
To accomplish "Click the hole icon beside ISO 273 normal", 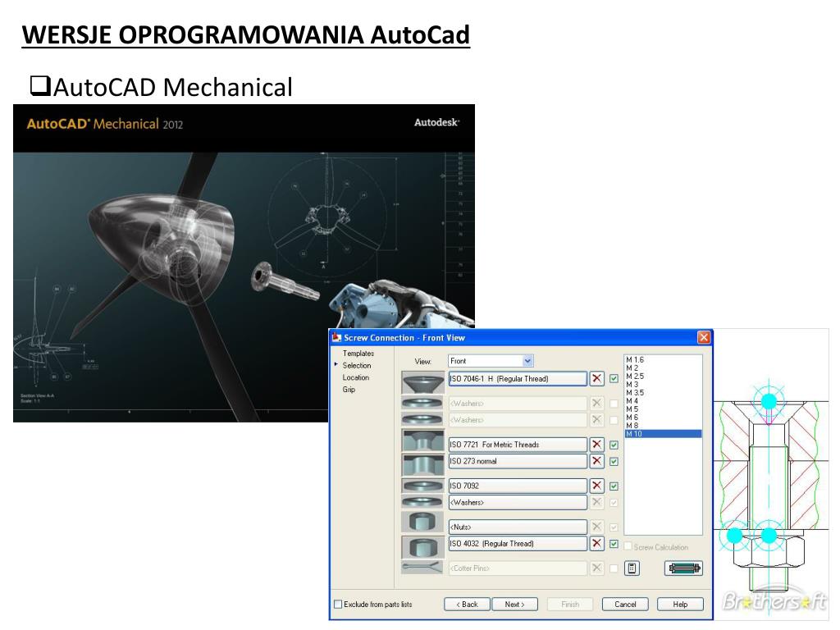I will click(x=422, y=464).
